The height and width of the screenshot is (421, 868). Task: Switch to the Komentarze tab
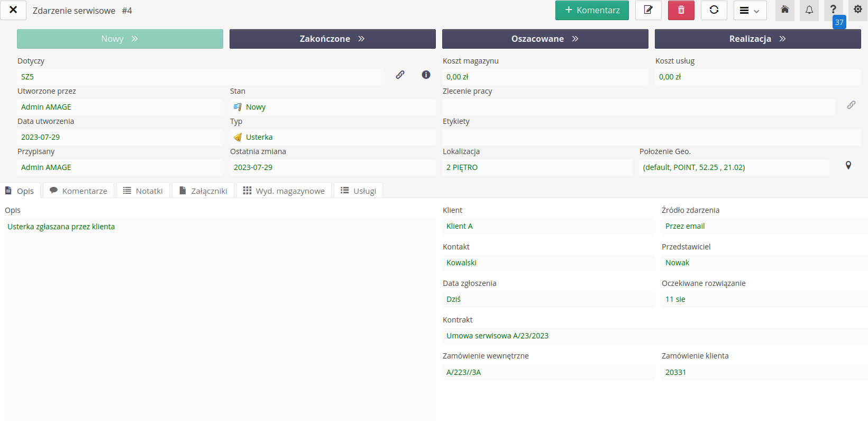pyautogui.click(x=78, y=191)
